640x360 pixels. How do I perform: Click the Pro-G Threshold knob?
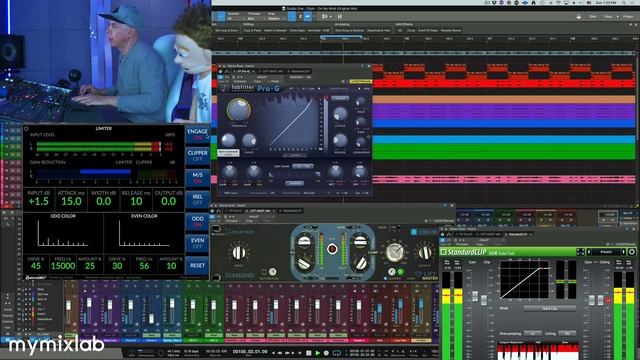coord(239,109)
